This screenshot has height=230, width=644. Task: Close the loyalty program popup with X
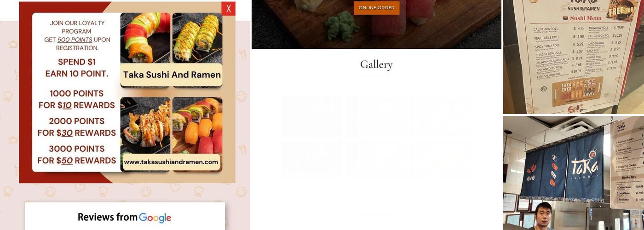tap(228, 9)
